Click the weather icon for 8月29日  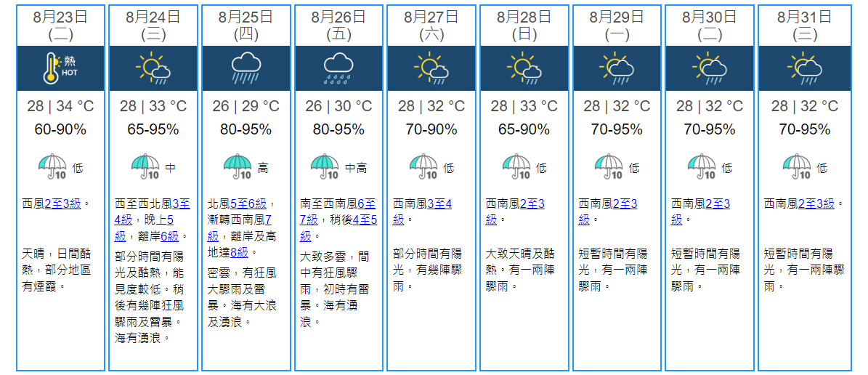[x=617, y=68]
